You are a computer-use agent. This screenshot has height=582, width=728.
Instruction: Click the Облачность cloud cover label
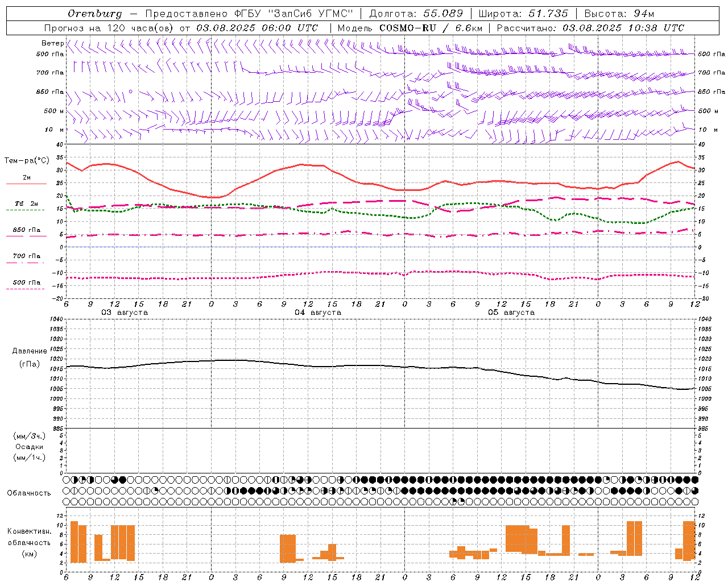pyautogui.click(x=29, y=493)
